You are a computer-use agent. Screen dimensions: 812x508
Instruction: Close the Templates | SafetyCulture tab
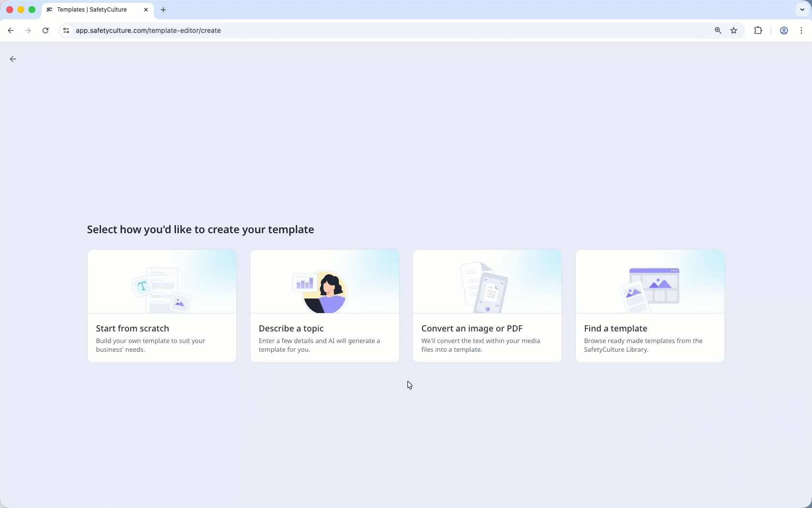tap(146, 10)
